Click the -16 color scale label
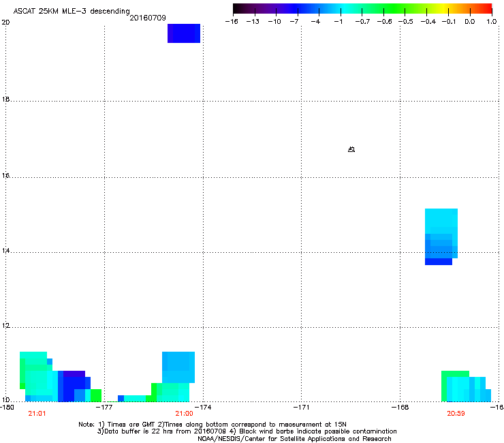 click(x=232, y=22)
